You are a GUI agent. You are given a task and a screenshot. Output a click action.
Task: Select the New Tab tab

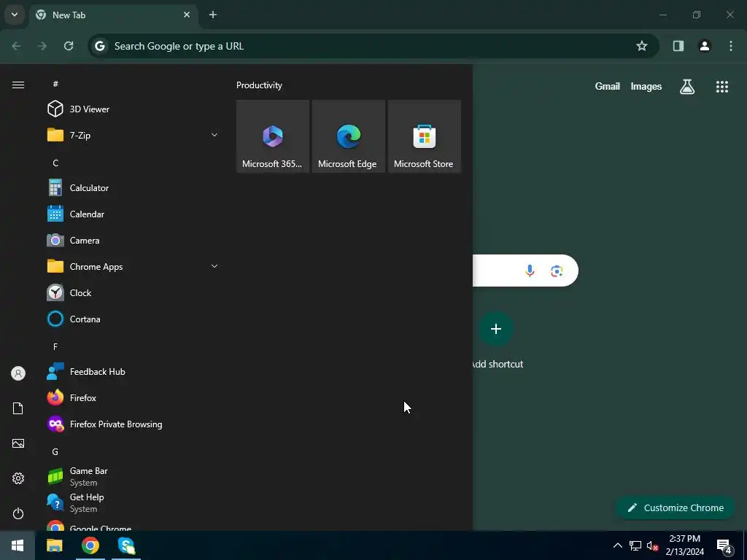[x=113, y=15]
